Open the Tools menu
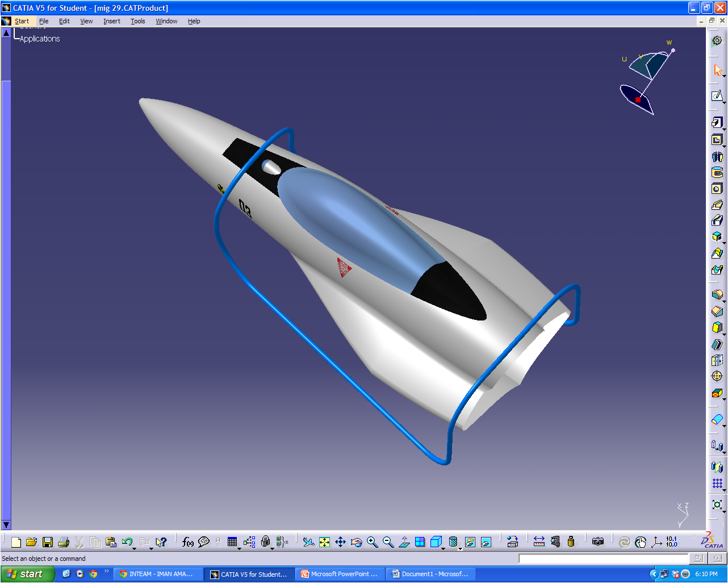Image resolution: width=728 pixels, height=583 pixels. pos(138,21)
